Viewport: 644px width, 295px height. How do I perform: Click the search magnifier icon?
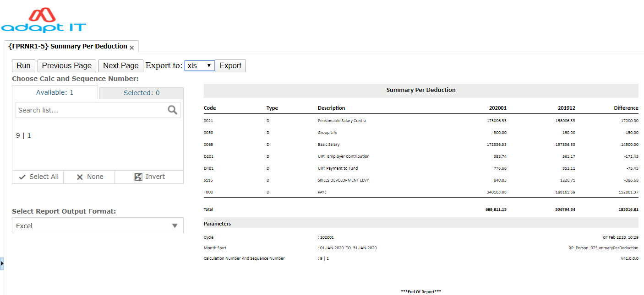click(173, 110)
